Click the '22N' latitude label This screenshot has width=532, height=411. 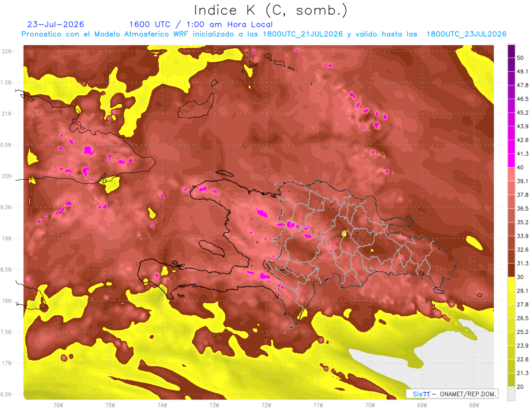click(8, 51)
